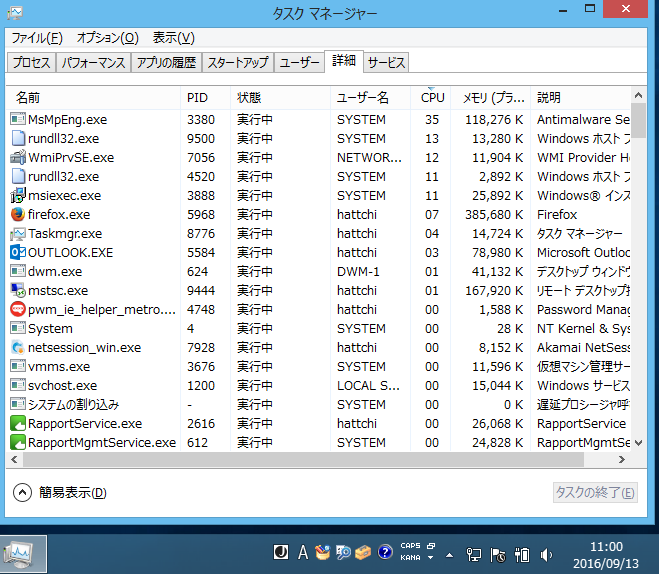Viewport: 659px width, 574px height.
Task: Sort by the 状態 column header
Action: (280, 97)
